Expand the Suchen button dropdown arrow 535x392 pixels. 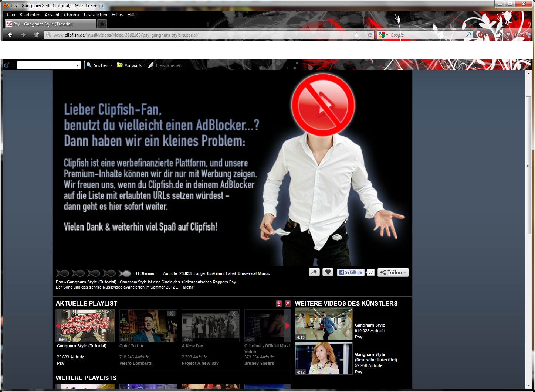[111, 65]
